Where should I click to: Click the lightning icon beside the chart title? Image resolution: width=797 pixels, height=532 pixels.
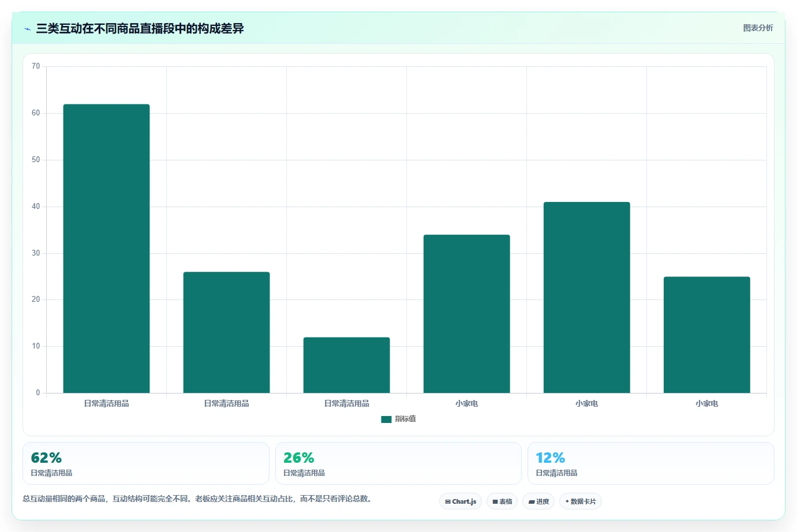click(x=27, y=29)
